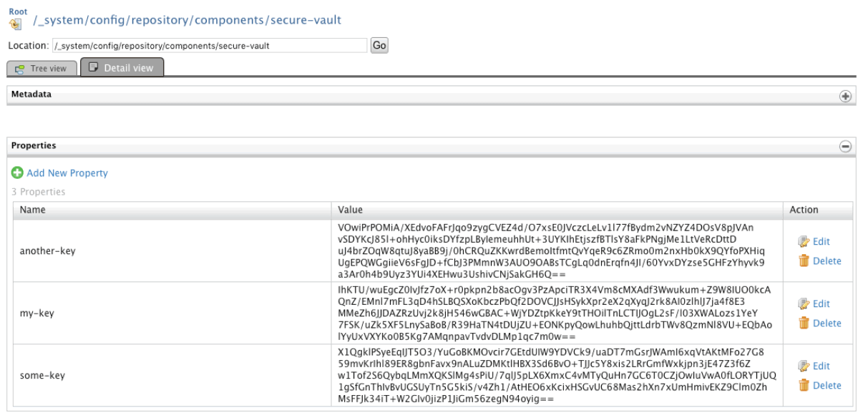This screenshot has width=868, height=418.
Task: Click the Delete trash icon for another-key
Action: (x=804, y=261)
